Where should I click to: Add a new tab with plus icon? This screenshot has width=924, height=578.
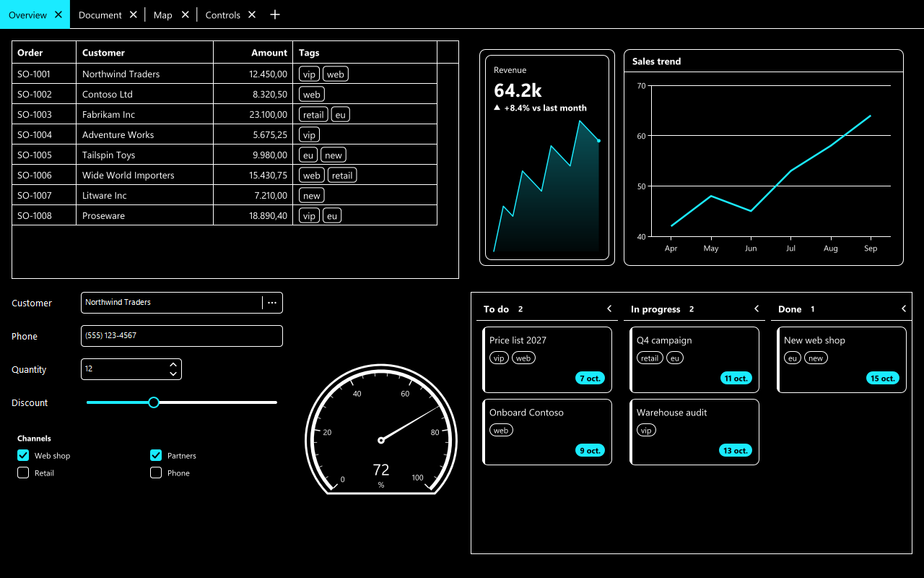274,14
